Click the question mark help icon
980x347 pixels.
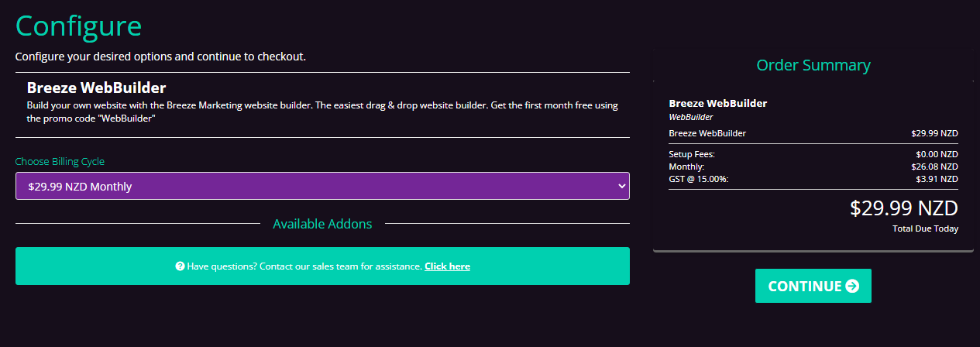click(180, 266)
